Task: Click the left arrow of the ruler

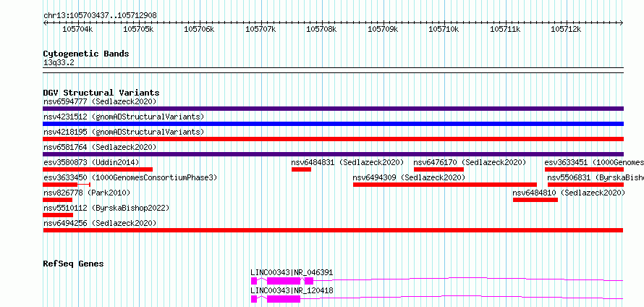Action: pyautogui.click(x=45, y=23)
